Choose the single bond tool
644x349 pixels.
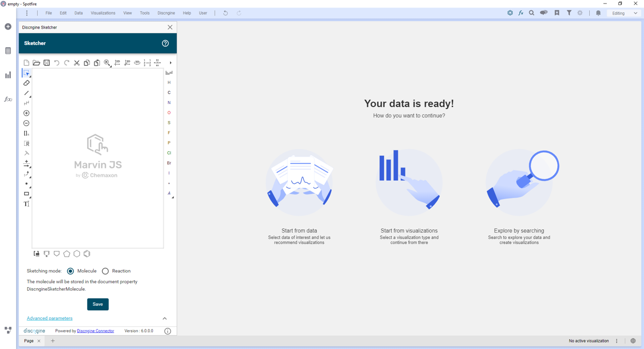[x=27, y=93]
